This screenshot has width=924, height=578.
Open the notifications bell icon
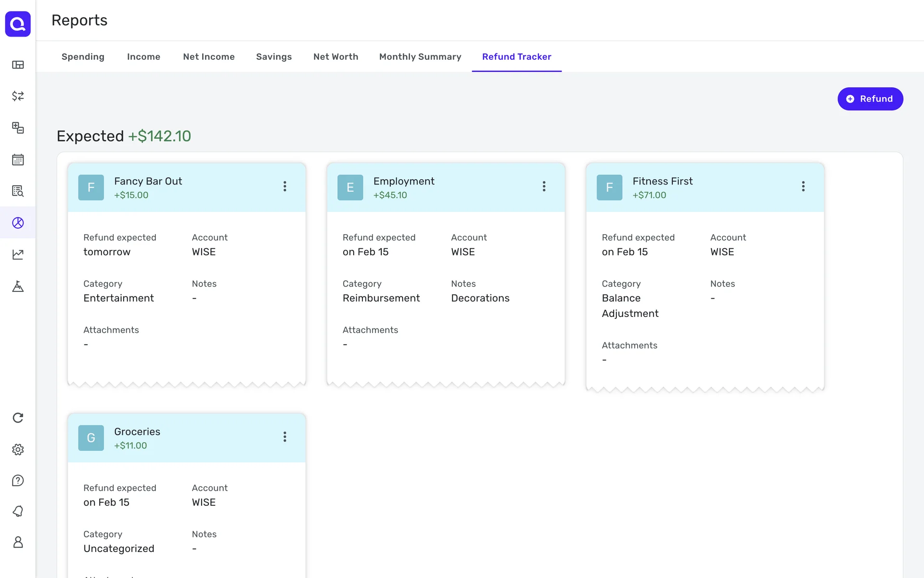18,511
